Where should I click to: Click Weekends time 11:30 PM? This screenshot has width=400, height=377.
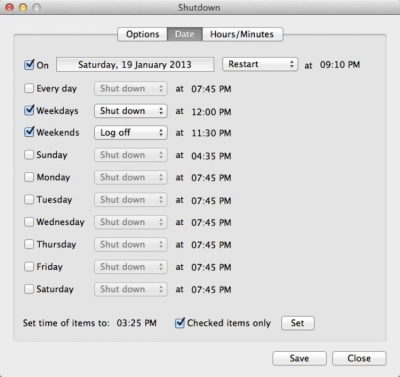(211, 133)
